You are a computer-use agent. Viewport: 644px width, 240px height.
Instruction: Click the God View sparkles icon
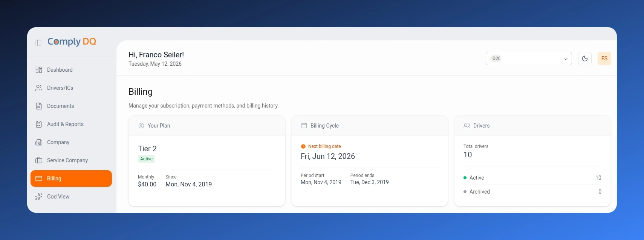tap(39, 197)
